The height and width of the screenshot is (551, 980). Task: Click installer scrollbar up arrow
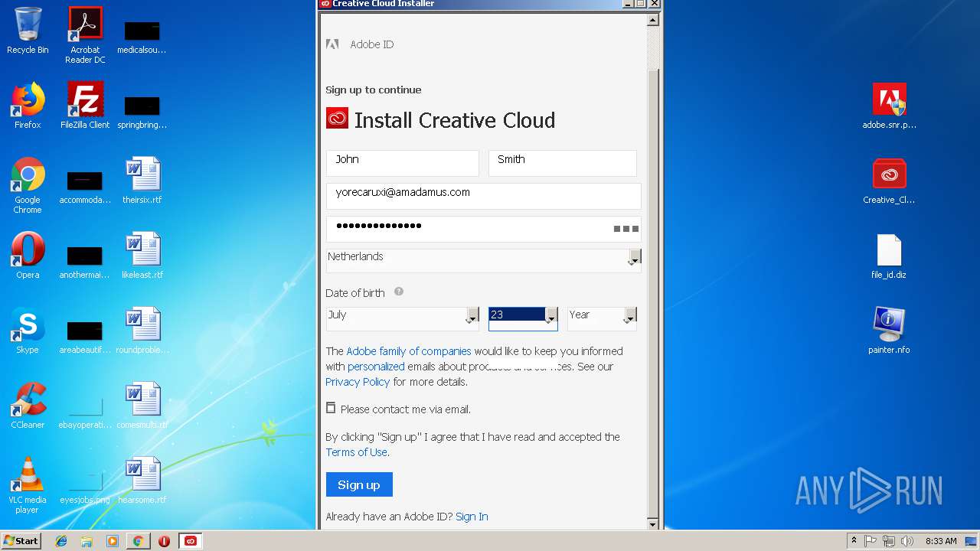(x=653, y=21)
